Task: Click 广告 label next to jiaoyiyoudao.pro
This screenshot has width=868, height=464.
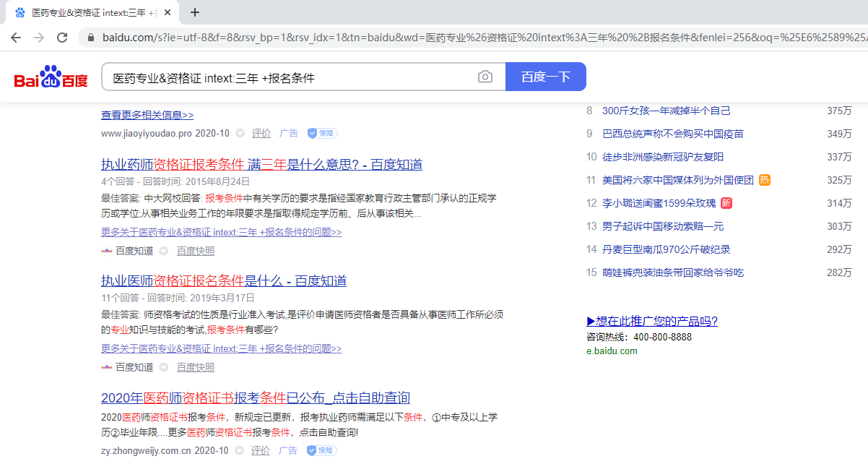Action: 289,133
